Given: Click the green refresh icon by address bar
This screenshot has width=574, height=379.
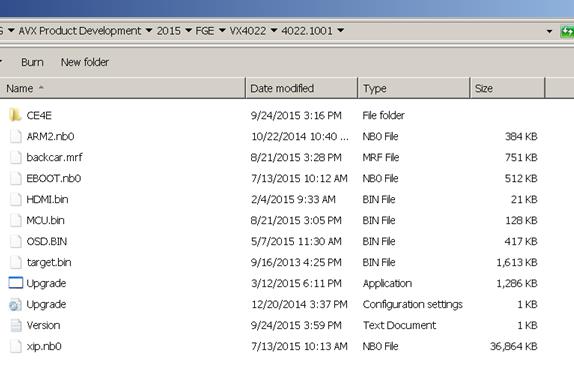Looking at the screenshot, I should [567, 31].
